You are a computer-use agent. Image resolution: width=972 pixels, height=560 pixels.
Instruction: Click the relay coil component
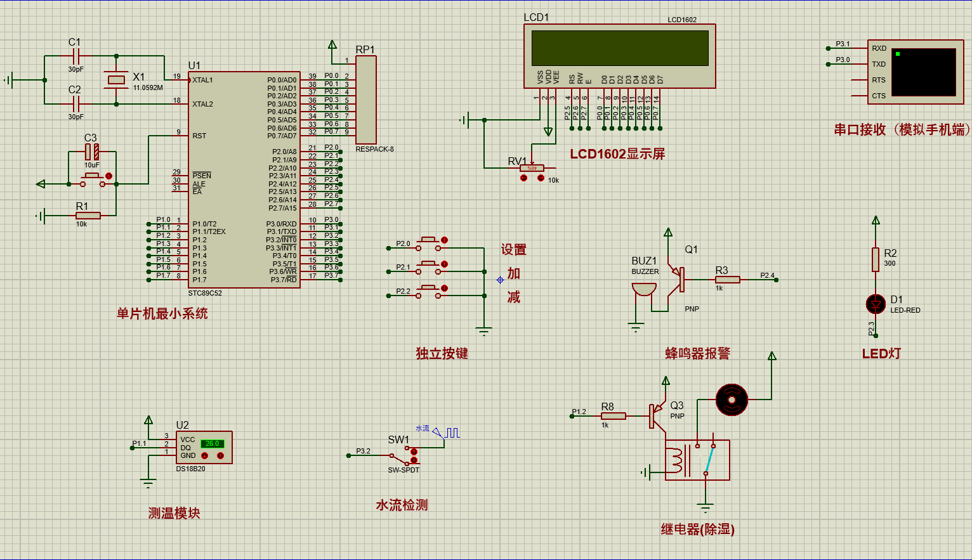[x=676, y=460]
